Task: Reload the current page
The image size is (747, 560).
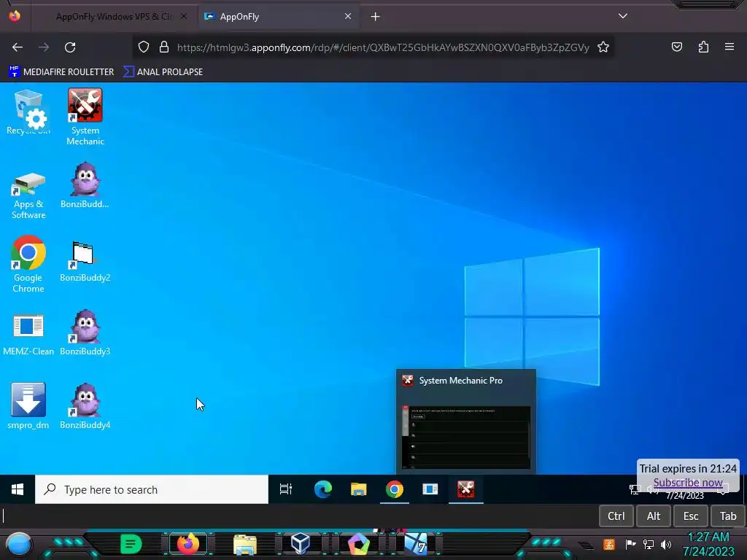Action: click(70, 47)
